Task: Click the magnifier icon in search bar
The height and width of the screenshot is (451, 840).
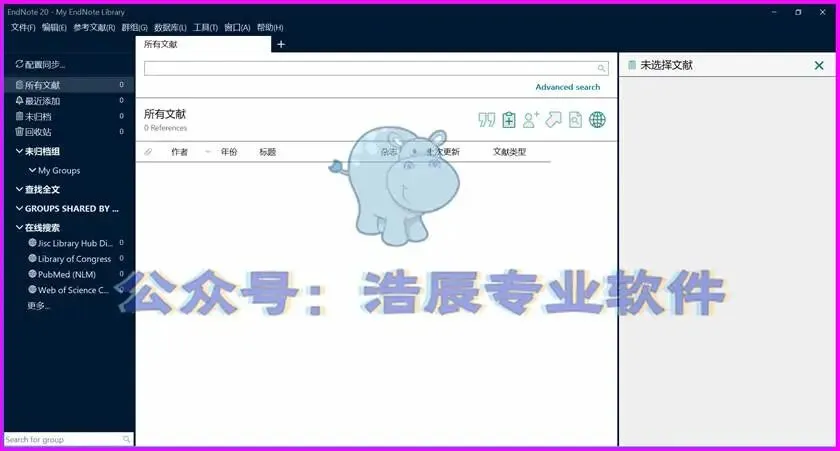Action: coord(601,68)
